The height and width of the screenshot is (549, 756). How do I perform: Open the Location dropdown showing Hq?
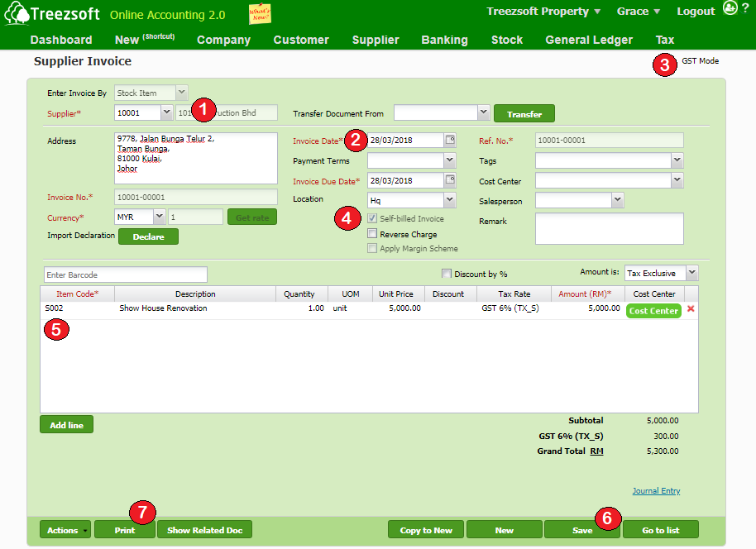[x=450, y=200]
